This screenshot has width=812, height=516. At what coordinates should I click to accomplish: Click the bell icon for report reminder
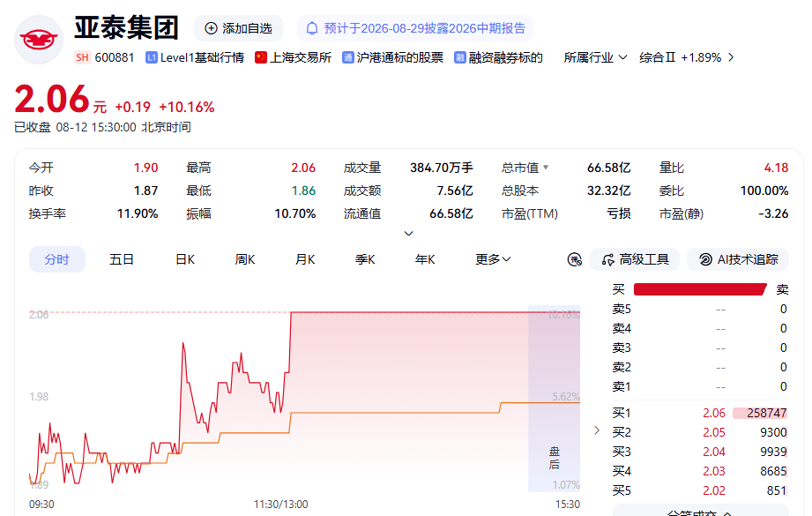click(312, 28)
